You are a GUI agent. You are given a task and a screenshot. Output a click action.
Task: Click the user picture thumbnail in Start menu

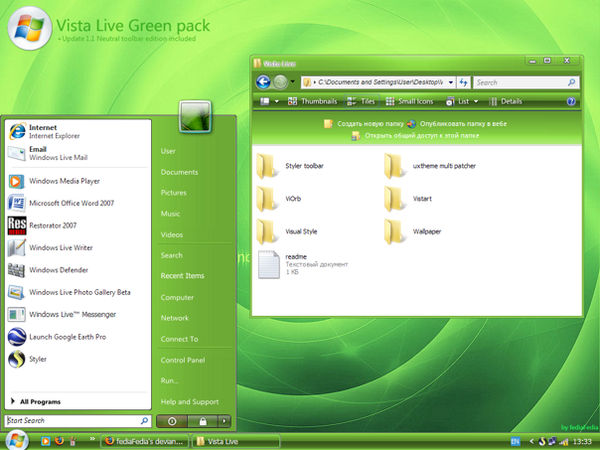[195, 117]
